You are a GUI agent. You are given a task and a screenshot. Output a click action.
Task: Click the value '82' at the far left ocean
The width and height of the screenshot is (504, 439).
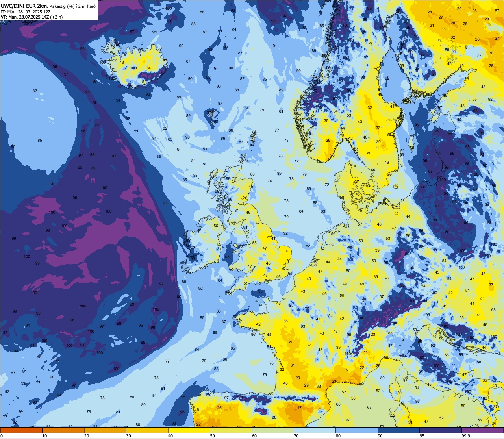[x=35, y=91]
